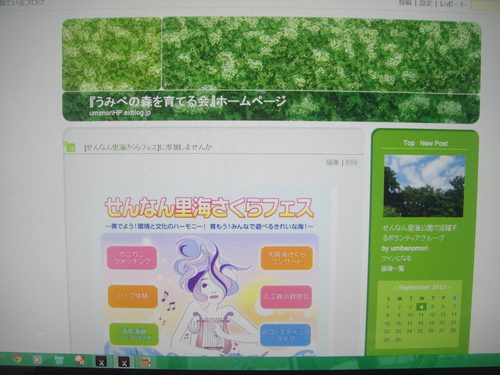500x375 pixels.
Task: Click the アコースティックライブ blue label
Action: [x=286, y=335]
